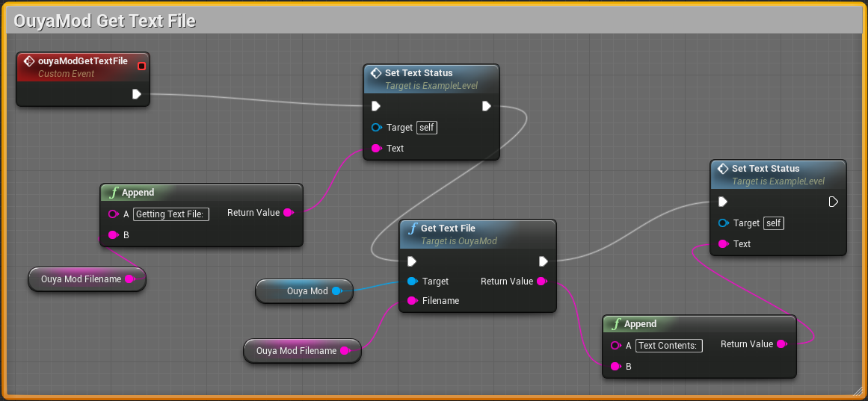
Task: Click the self field on Set Text Status fed by custom event
Action: tap(427, 128)
